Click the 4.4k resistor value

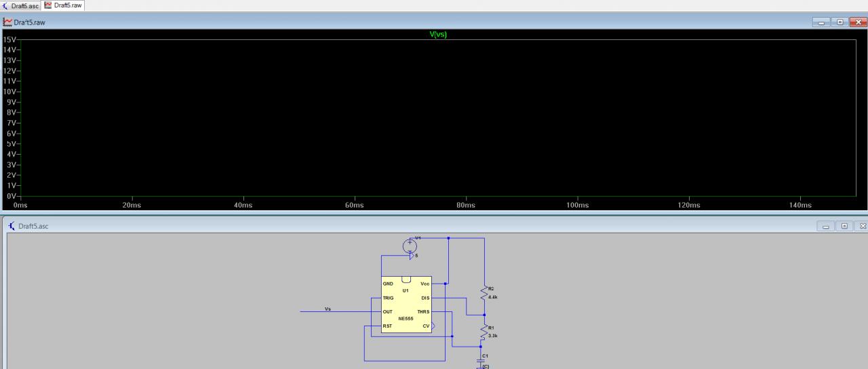click(493, 297)
